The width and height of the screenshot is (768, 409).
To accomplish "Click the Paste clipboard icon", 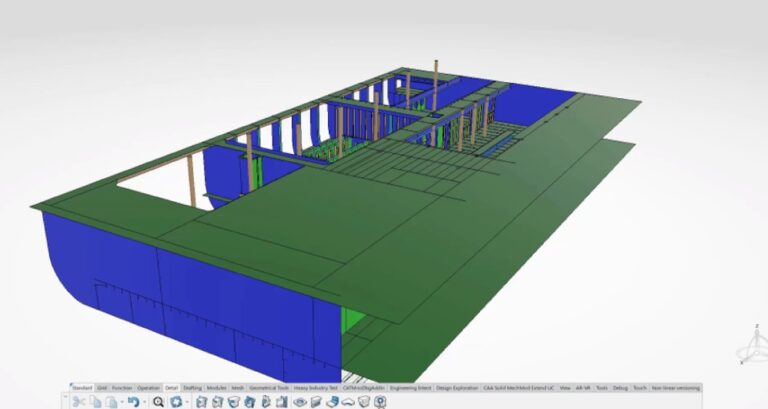I will (112, 401).
